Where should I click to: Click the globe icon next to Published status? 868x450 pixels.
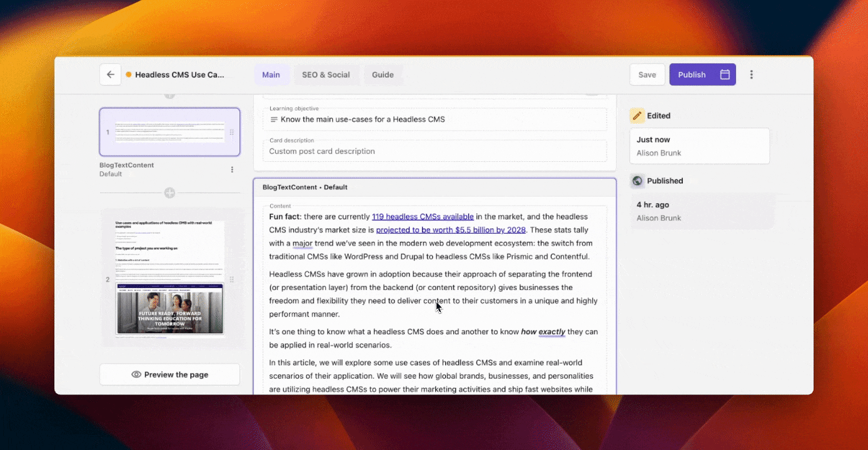(637, 181)
